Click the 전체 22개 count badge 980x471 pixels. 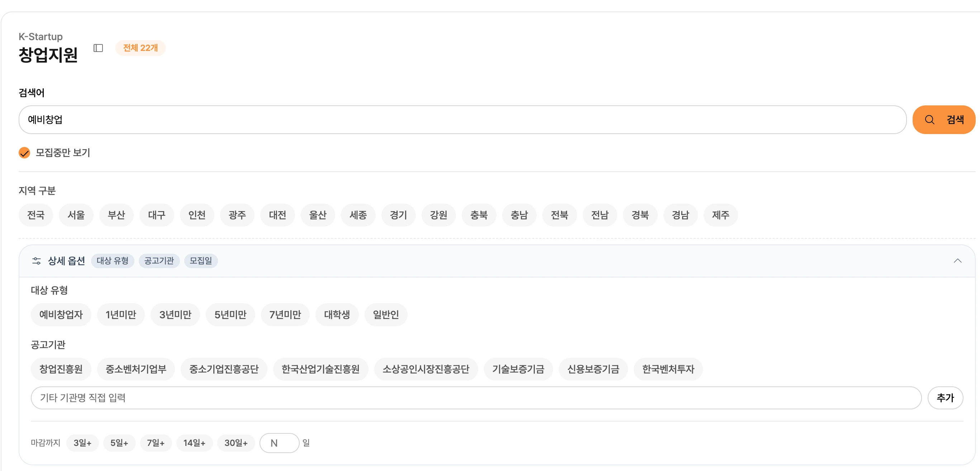pos(141,48)
